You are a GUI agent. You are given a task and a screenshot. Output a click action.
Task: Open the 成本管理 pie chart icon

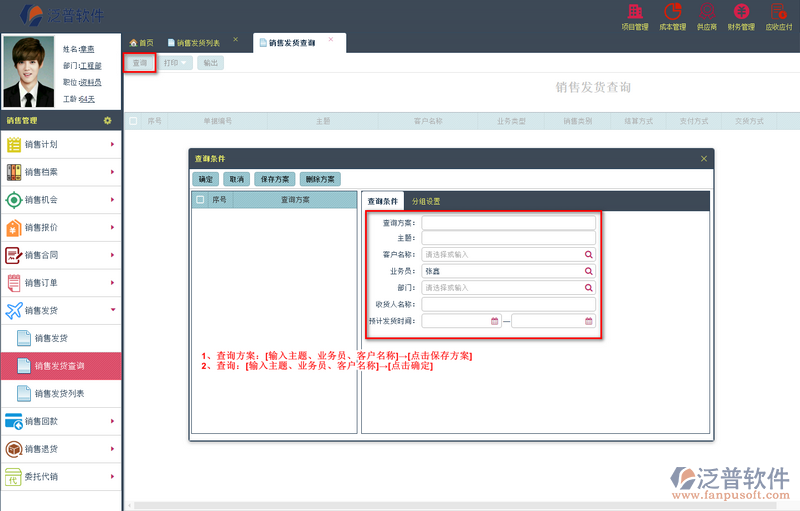point(672,12)
